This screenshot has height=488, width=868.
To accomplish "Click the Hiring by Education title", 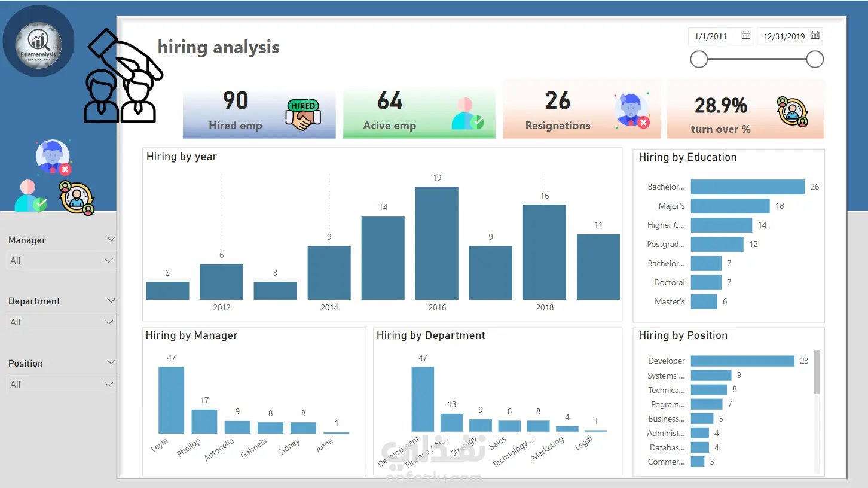I will pyautogui.click(x=687, y=158).
